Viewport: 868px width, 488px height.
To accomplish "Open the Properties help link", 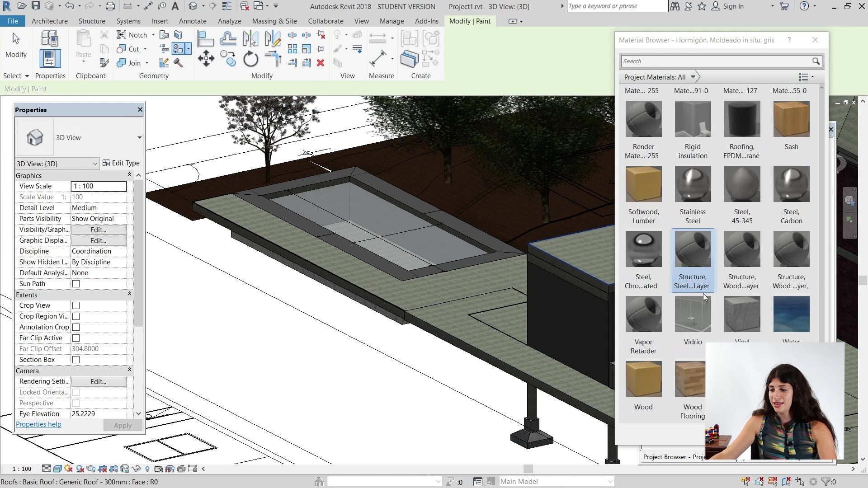I will click(x=38, y=424).
